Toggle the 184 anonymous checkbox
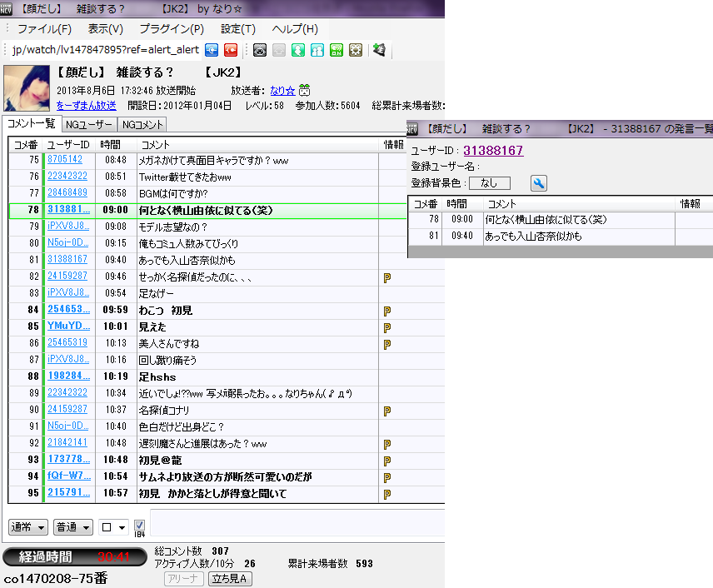Screen dimensions: 713x588 click(x=139, y=525)
